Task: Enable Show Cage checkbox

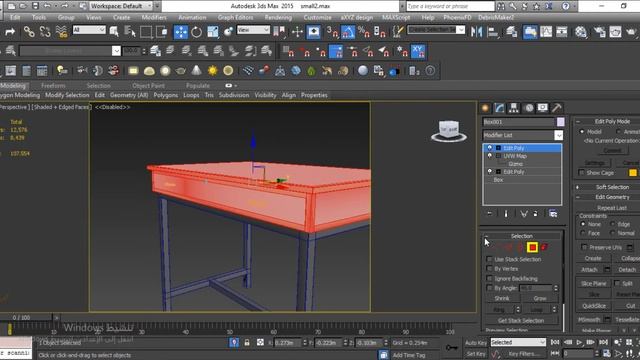Action: pos(582,173)
